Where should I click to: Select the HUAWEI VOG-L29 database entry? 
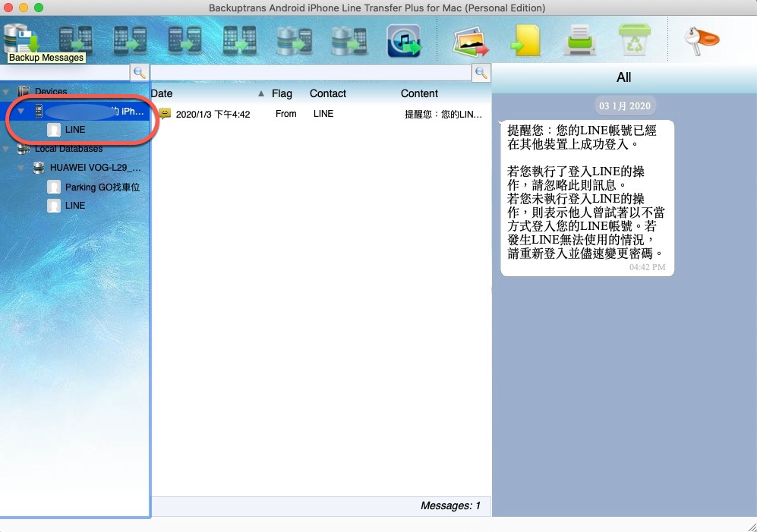[x=96, y=168]
